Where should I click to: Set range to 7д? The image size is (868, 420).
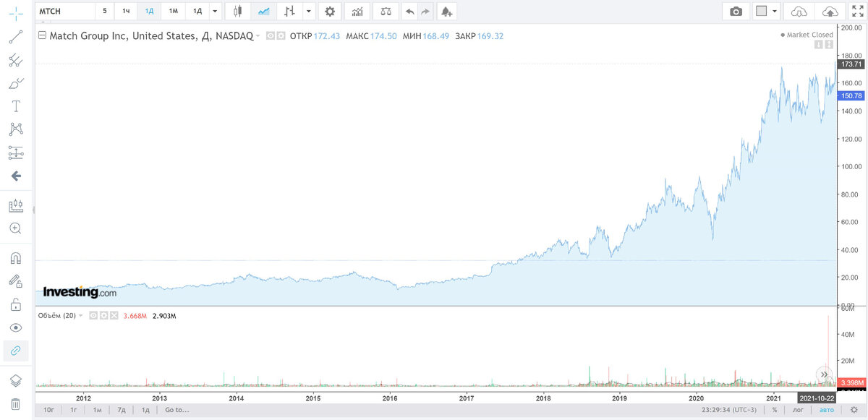point(121,410)
